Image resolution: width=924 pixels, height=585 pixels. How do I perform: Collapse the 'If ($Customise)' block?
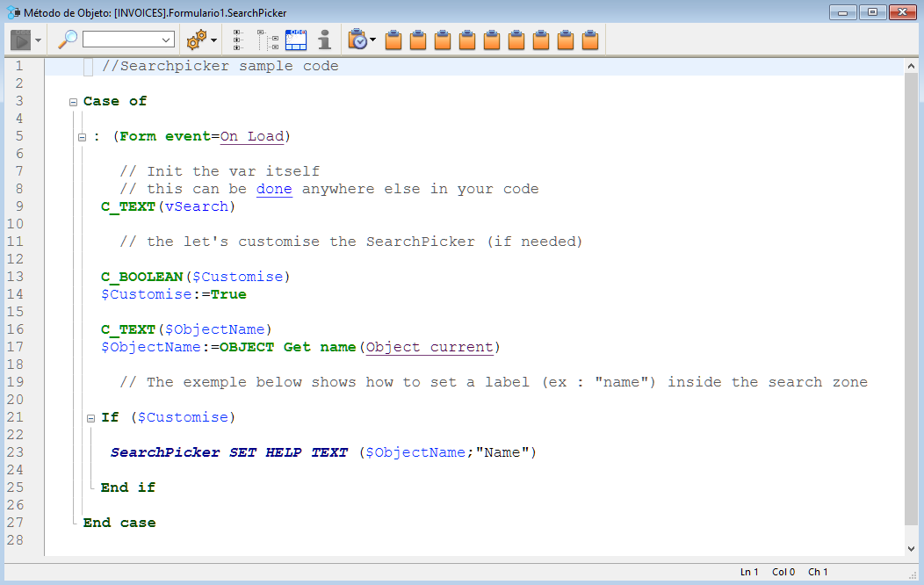(90, 418)
